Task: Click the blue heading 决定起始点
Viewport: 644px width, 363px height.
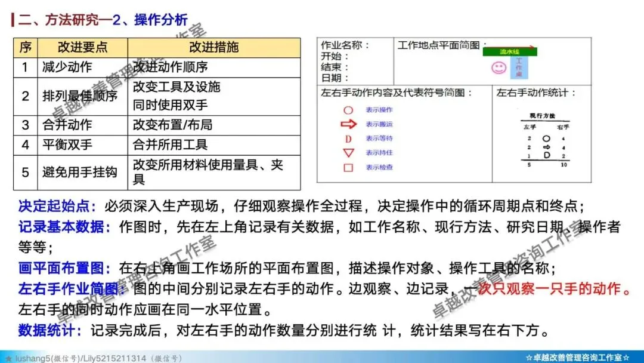Action: click(x=57, y=206)
